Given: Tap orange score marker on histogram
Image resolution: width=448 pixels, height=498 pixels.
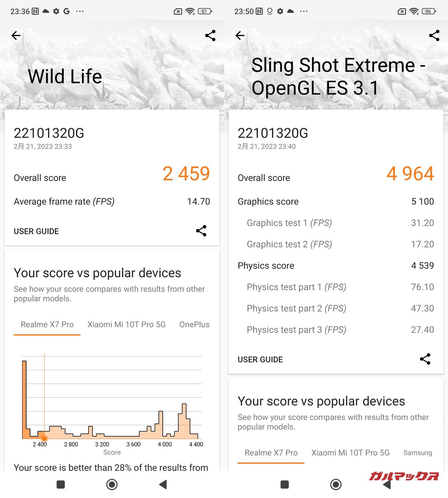Looking at the screenshot, I should point(44,438).
